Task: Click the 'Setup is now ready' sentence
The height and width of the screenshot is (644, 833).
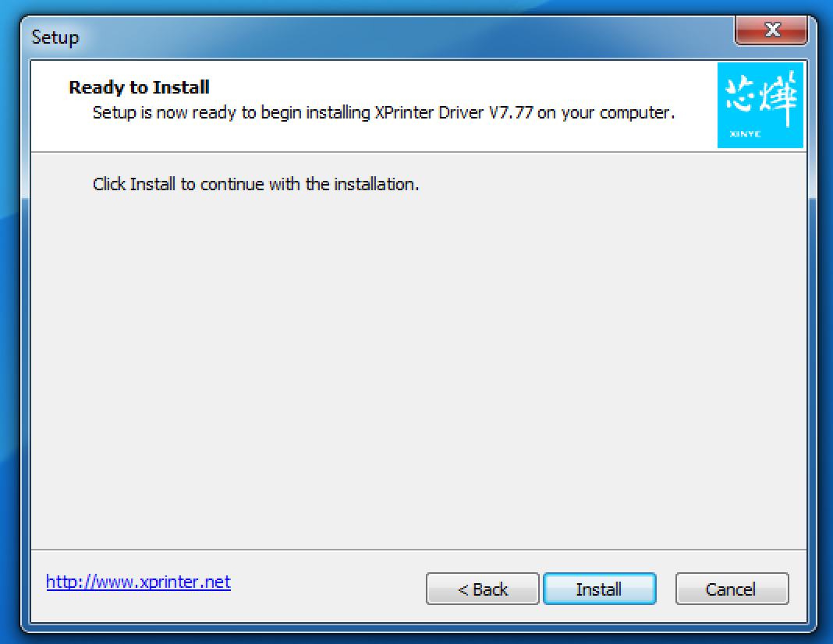Action: pos(384,112)
